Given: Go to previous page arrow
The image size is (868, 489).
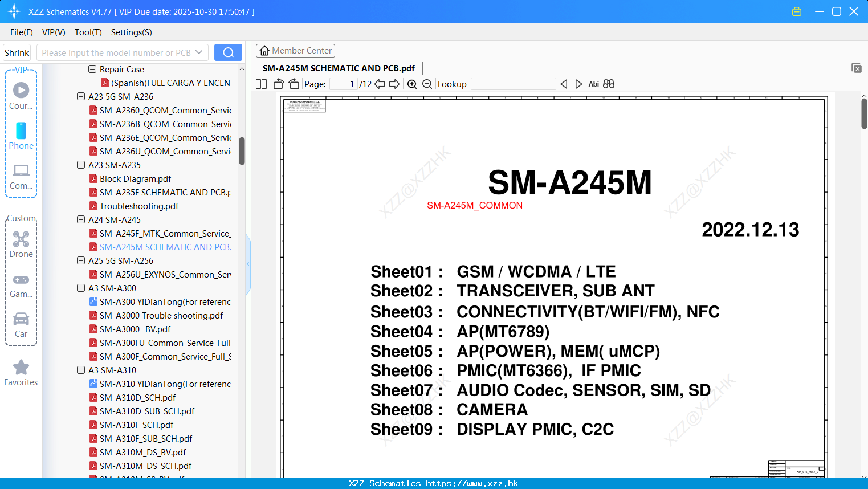Looking at the screenshot, I should 380,84.
